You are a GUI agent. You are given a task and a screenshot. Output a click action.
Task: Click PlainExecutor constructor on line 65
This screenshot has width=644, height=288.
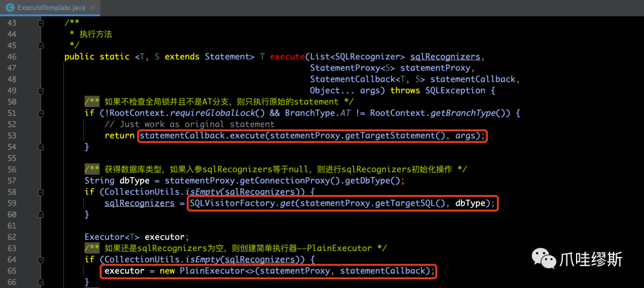pos(212,270)
